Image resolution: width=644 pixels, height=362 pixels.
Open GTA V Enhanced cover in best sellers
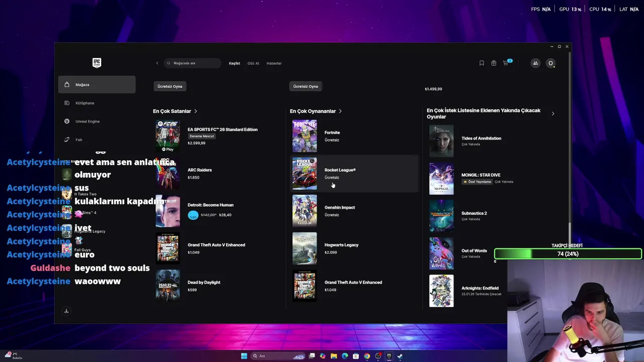168,248
